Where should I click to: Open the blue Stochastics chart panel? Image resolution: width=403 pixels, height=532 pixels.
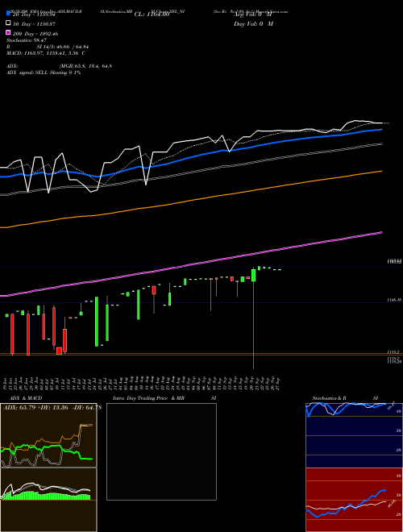(x=354, y=435)
